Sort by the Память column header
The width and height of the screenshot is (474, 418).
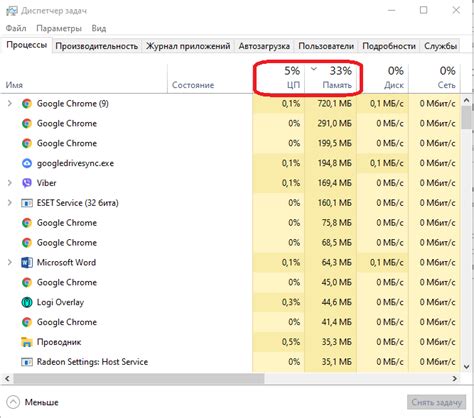click(x=330, y=78)
